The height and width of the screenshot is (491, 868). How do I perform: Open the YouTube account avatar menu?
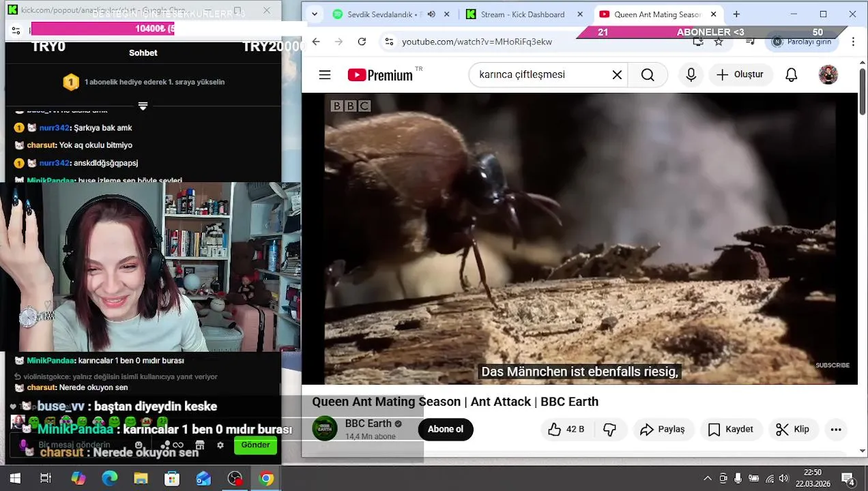(x=828, y=75)
